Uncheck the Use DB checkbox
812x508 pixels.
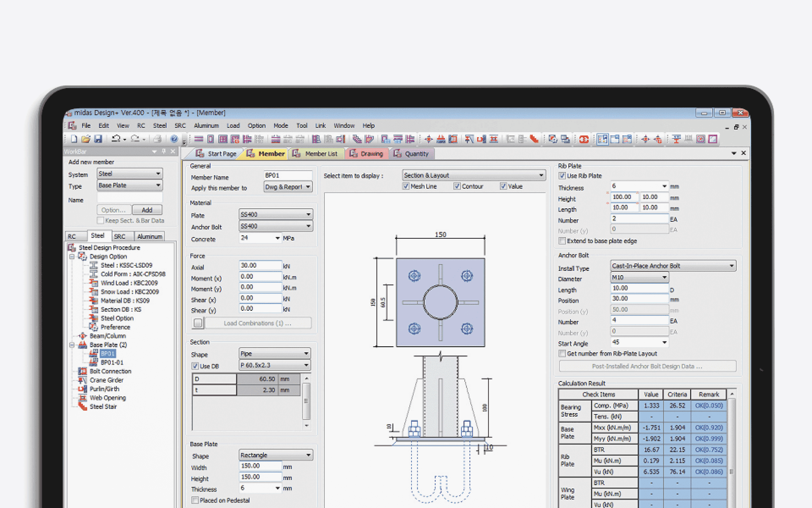click(x=195, y=366)
